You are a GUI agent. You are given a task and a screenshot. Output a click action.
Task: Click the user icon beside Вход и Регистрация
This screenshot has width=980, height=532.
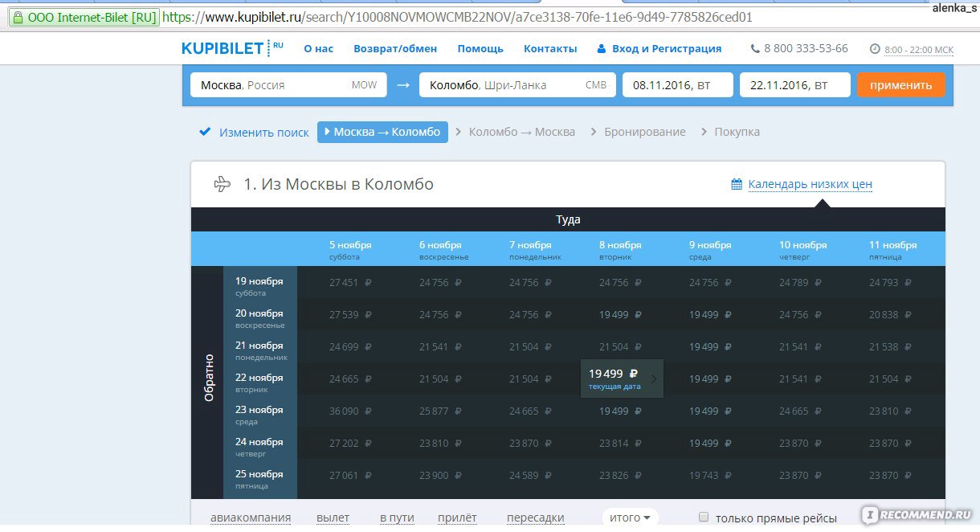point(601,49)
